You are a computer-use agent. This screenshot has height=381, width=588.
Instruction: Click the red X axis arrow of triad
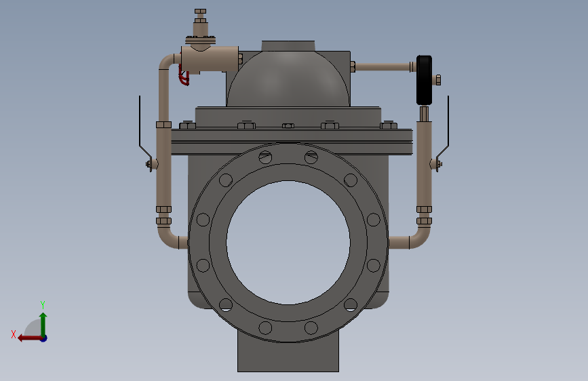tap(30, 338)
